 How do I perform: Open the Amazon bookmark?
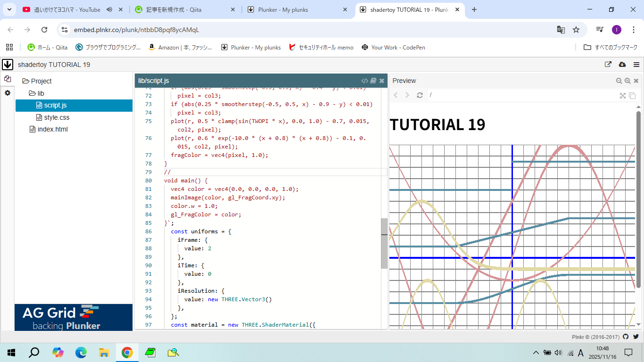click(180, 47)
